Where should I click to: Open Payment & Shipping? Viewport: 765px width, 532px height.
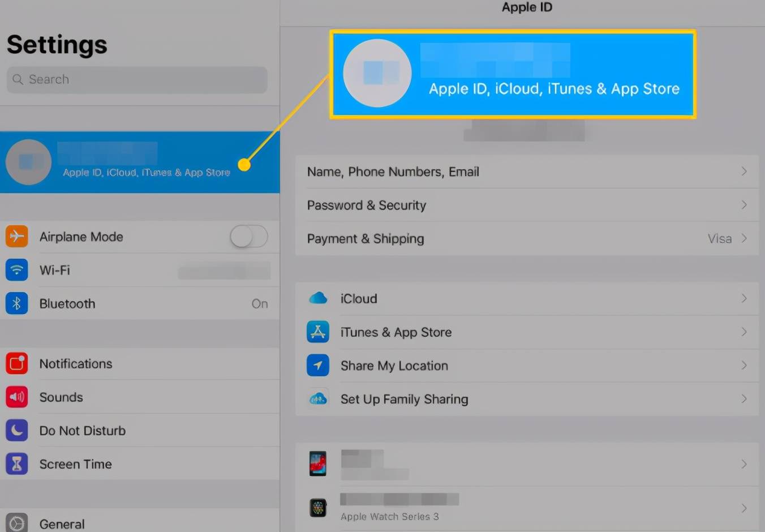(x=527, y=238)
